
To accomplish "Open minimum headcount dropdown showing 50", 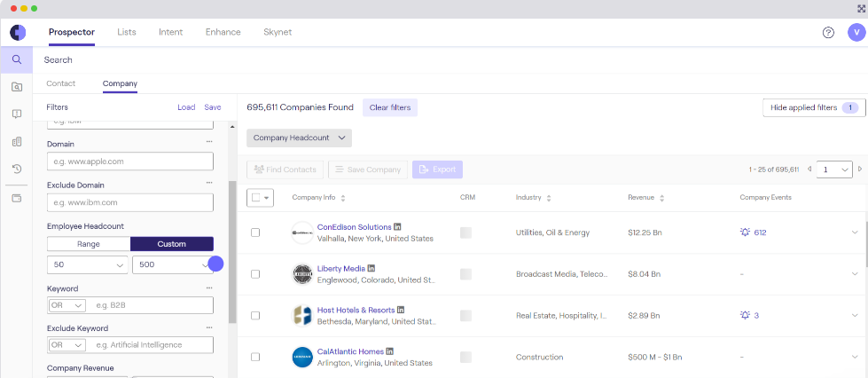I will tap(88, 265).
